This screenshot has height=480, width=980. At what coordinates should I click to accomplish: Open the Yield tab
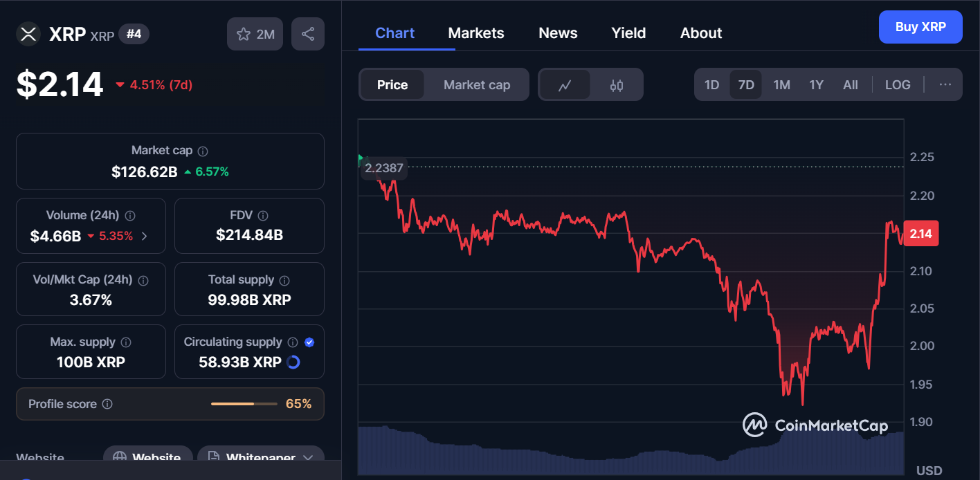pos(628,33)
